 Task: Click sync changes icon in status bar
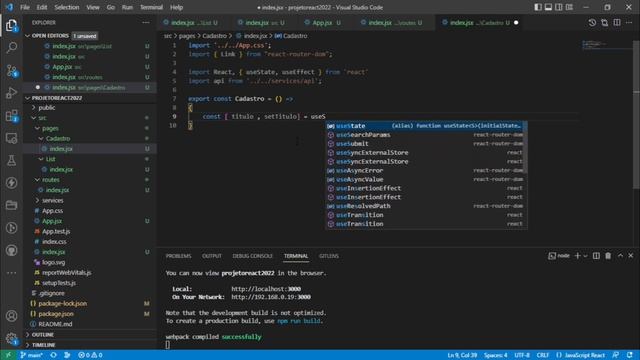[x=53, y=355]
